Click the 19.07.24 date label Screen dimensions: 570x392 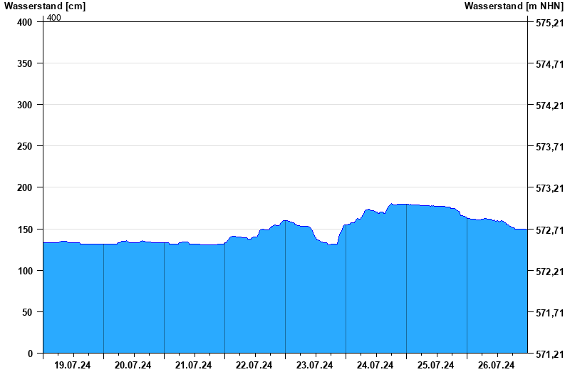coord(73,366)
